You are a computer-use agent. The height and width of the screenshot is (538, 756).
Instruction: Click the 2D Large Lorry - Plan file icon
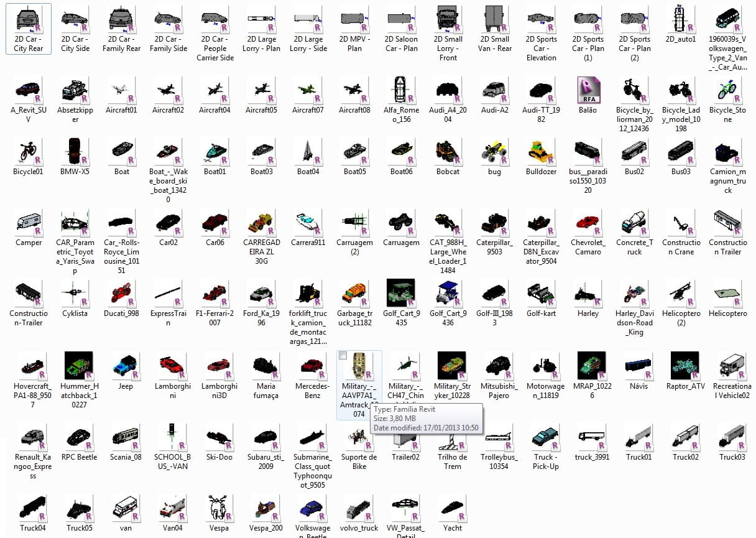[x=262, y=21]
